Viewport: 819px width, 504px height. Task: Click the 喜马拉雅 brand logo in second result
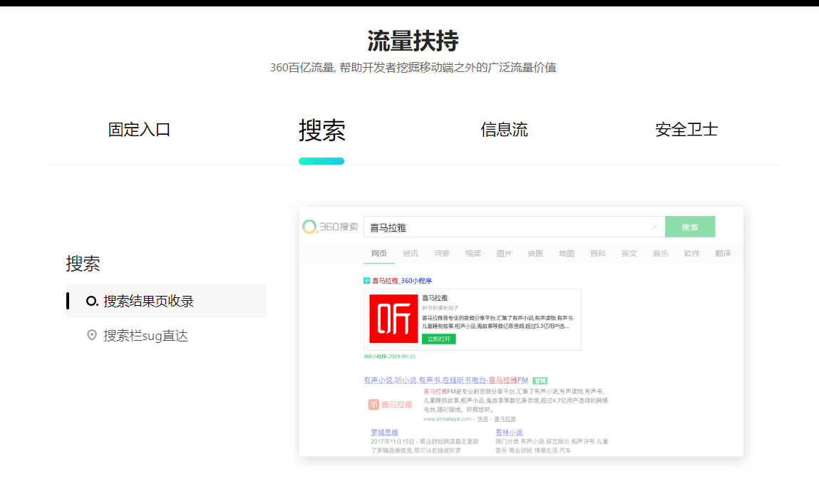[390, 405]
